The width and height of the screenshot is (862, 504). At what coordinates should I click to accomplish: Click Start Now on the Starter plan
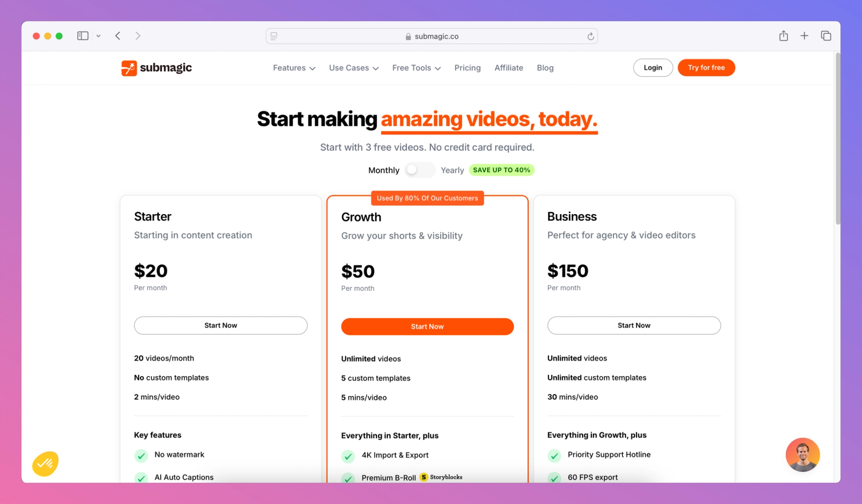pyautogui.click(x=220, y=324)
